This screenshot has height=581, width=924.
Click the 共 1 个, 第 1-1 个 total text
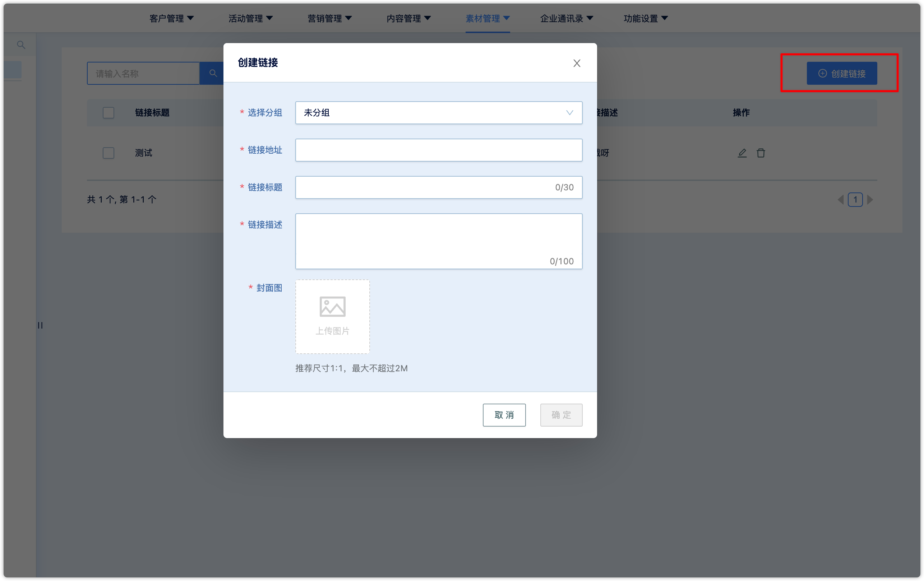point(122,199)
